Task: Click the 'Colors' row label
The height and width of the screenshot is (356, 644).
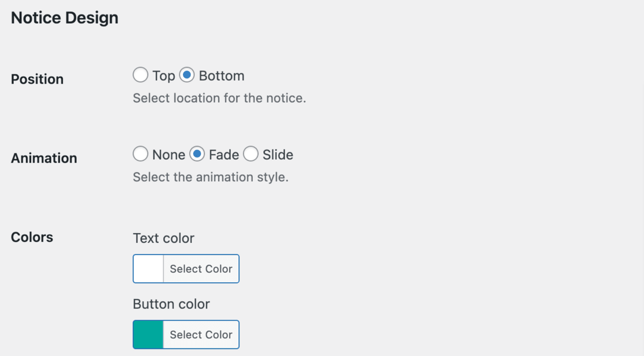Action: [x=32, y=237]
